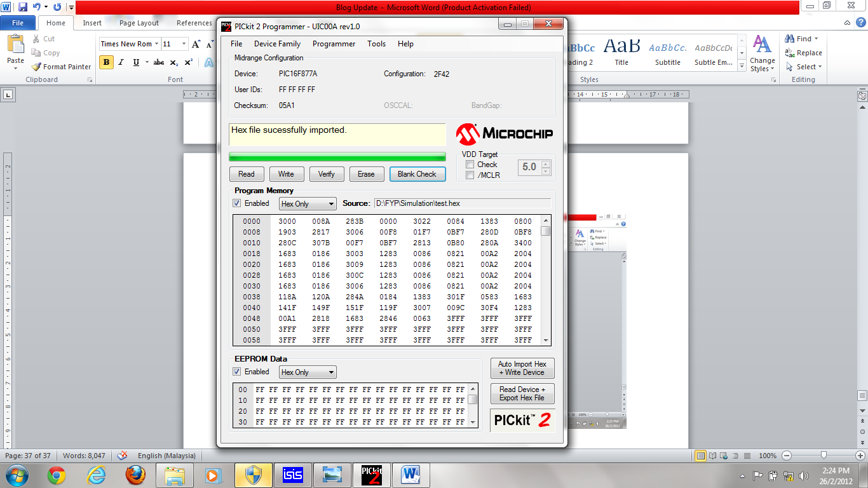868x488 pixels.
Task: Click the Cut scissors icon in Word
Action: [x=35, y=39]
